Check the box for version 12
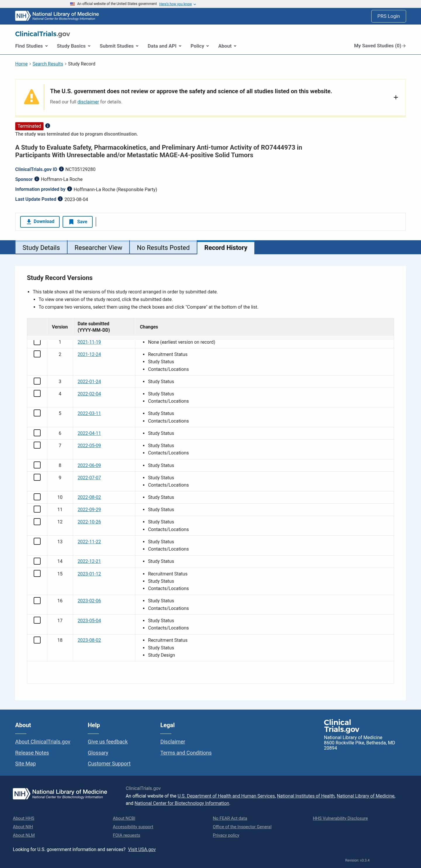421x868 pixels. point(37,522)
